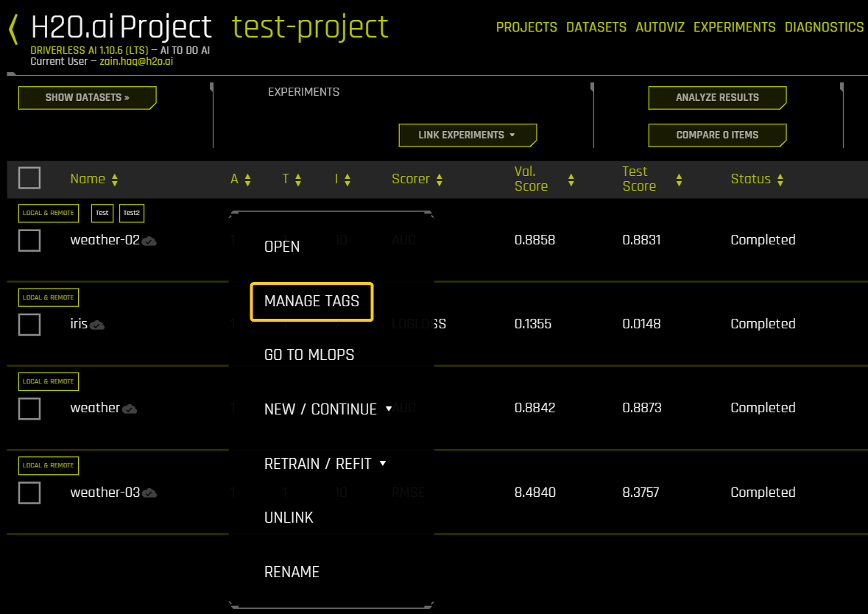Click the Test tag chip

pos(102,213)
